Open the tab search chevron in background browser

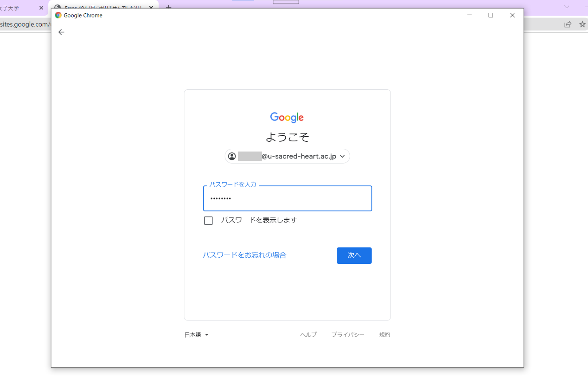point(567,7)
